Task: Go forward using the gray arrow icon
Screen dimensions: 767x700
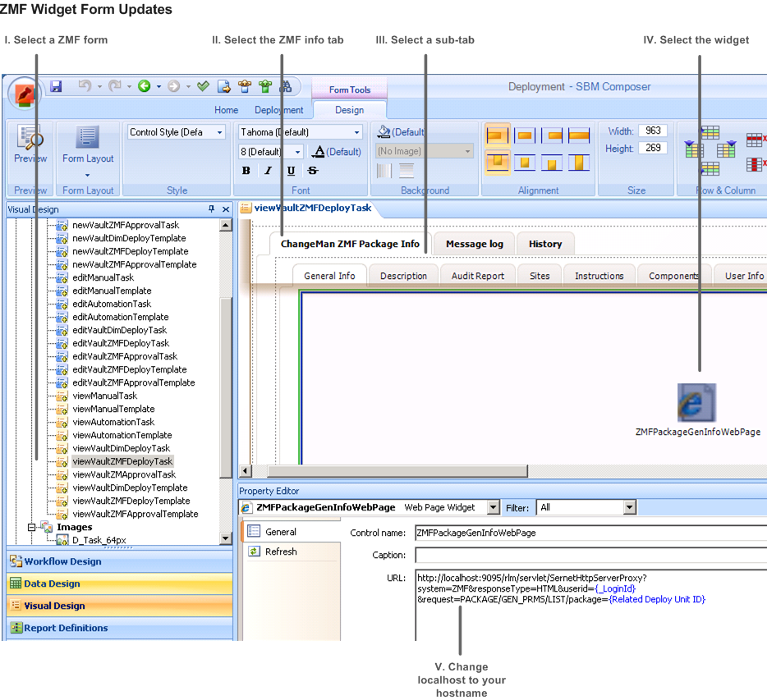Action: click(173, 86)
